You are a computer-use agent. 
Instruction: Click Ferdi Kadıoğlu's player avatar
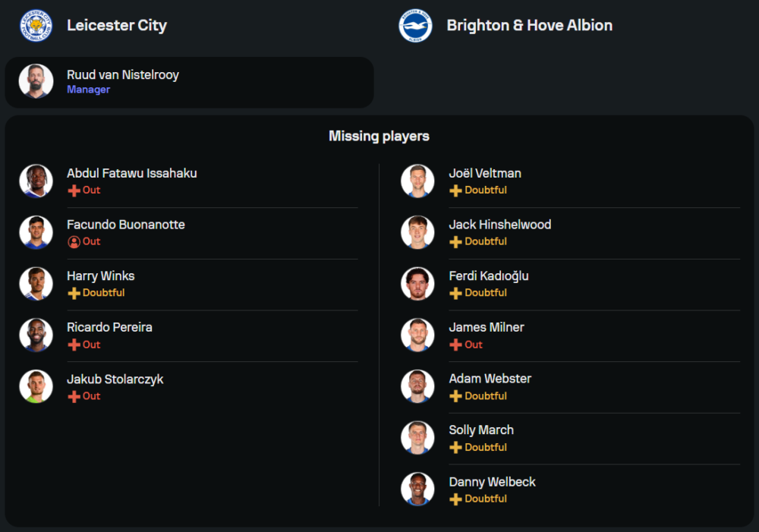(417, 284)
